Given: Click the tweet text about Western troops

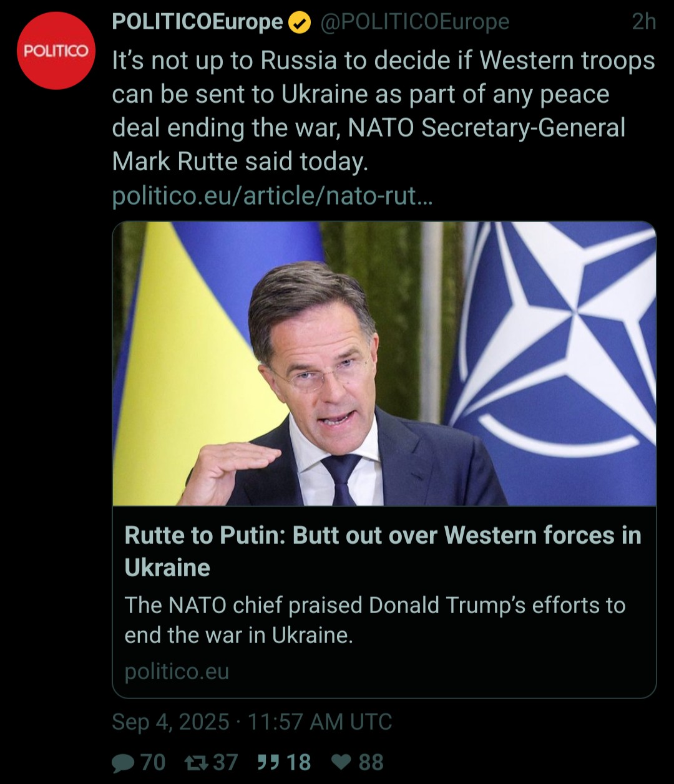Looking at the screenshot, I should pos(383,111).
